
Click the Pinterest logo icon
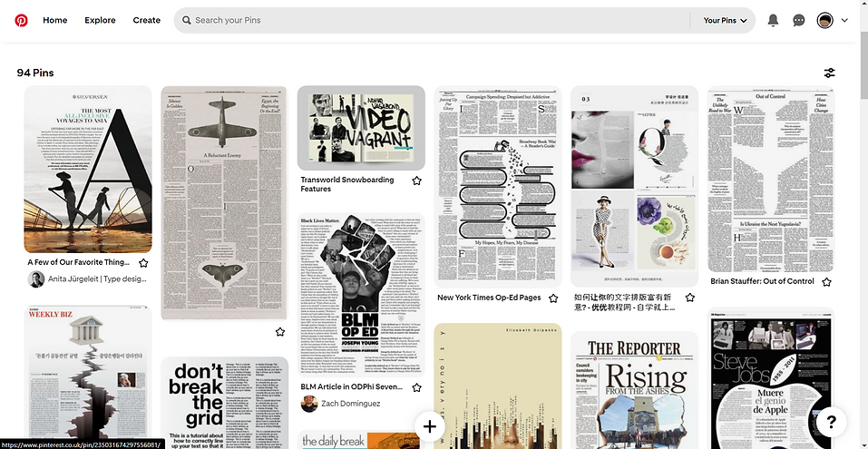coord(21,21)
